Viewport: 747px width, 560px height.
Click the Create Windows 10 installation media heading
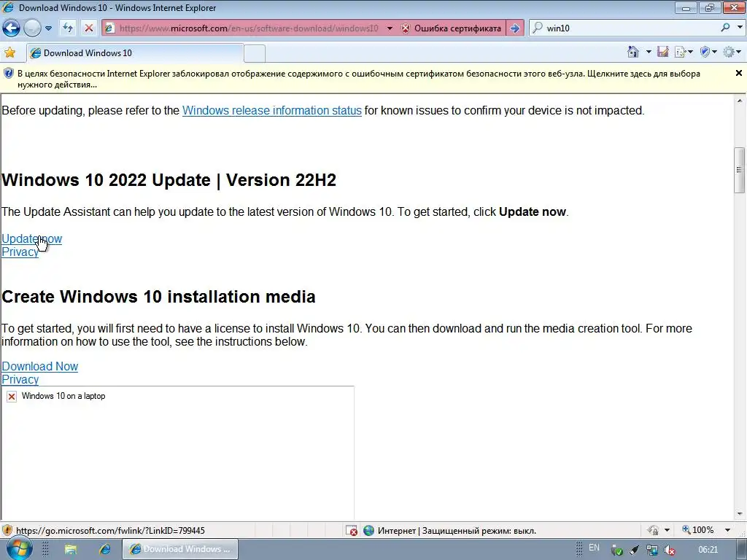point(158,297)
